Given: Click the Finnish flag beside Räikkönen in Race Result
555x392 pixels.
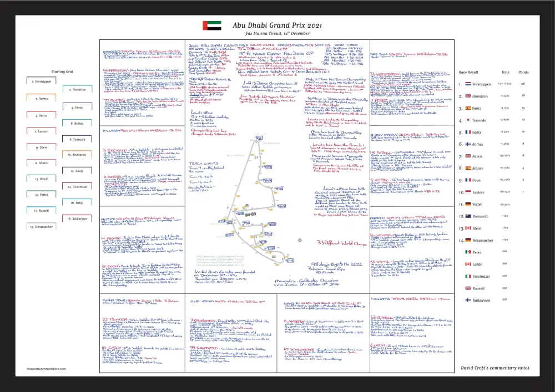Looking at the screenshot, I should (x=468, y=301).
